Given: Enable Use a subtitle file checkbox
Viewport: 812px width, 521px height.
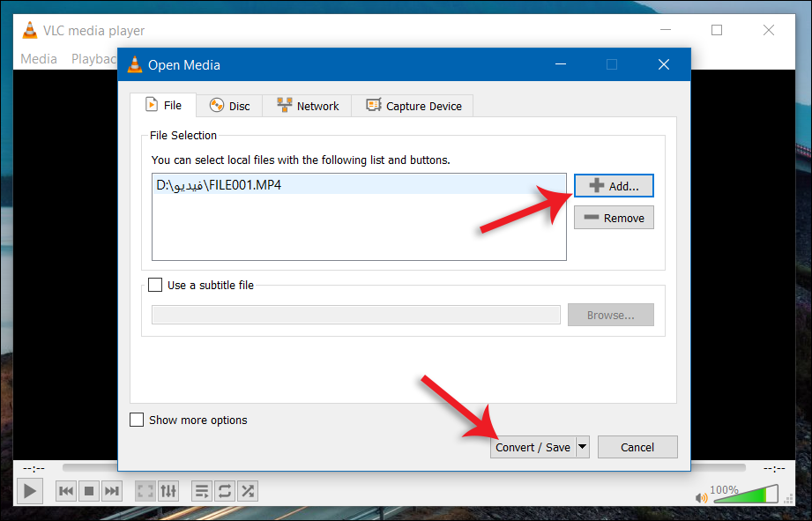Looking at the screenshot, I should (155, 285).
